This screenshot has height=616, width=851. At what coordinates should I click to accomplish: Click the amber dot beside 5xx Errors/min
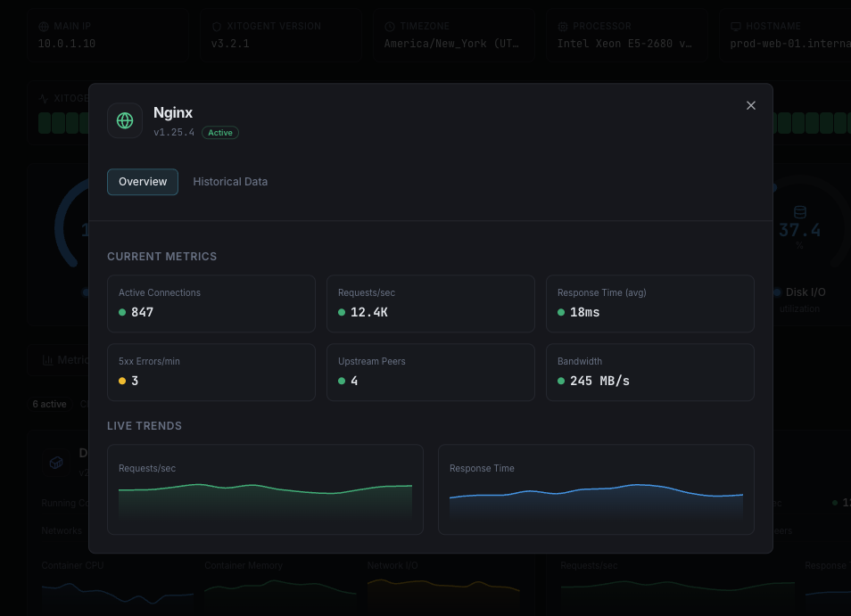coord(120,382)
